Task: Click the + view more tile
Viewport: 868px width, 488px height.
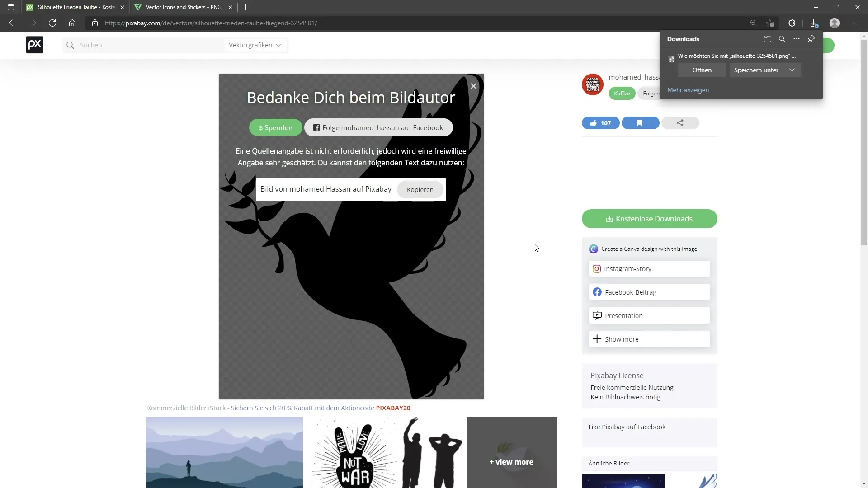Action: pos(511,452)
